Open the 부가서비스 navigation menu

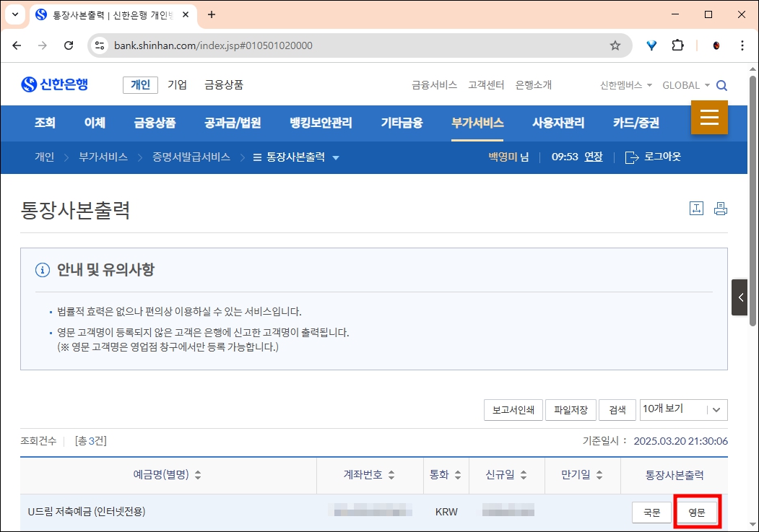coord(477,123)
